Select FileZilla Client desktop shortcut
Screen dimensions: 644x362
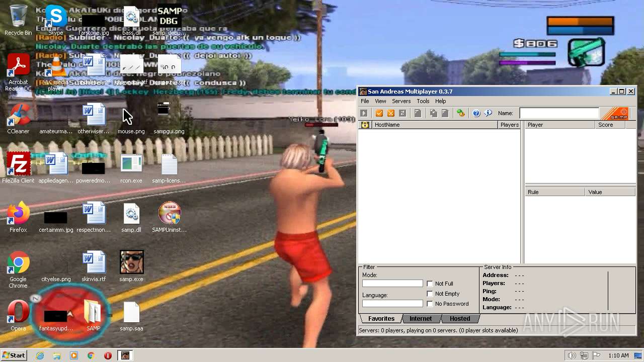tap(18, 168)
